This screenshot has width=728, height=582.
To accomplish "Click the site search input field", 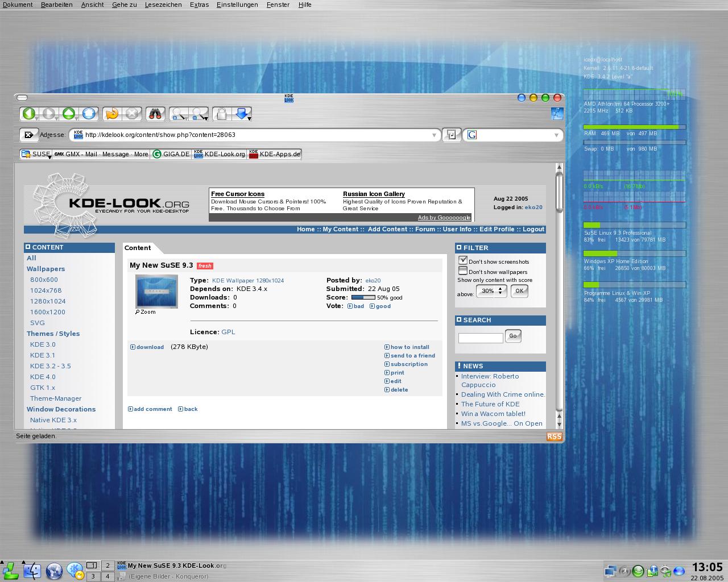I will tap(481, 338).
